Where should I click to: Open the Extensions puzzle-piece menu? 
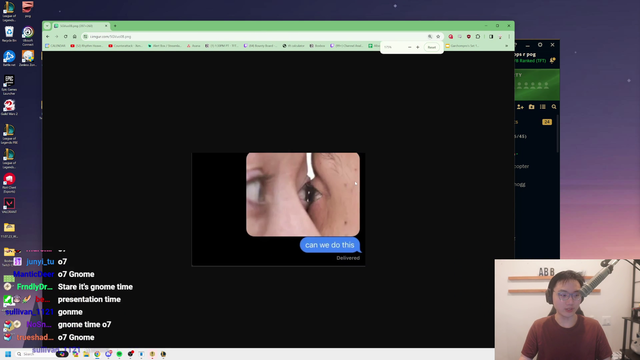click(478, 37)
